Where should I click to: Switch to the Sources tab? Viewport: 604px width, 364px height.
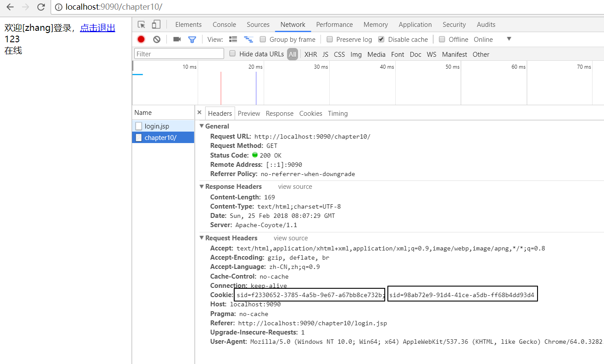pyautogui.click(x=258, y=25)
